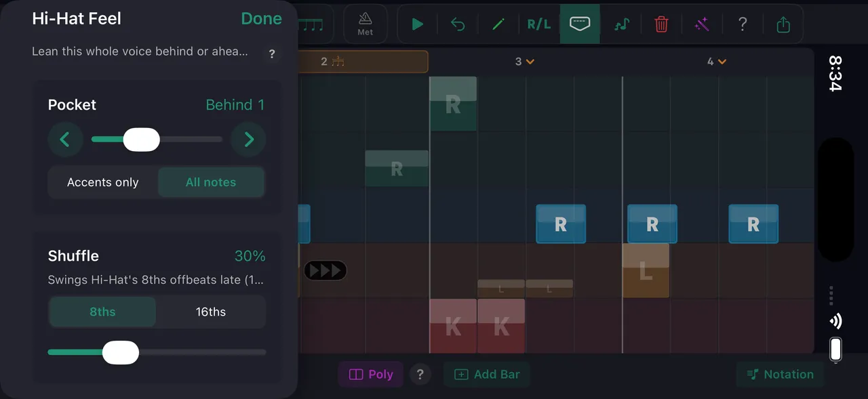The width and height of the screenshot is (868, 399).
Task: Open help for Hi-Hat Feel description
Action: tap(272, 54)
